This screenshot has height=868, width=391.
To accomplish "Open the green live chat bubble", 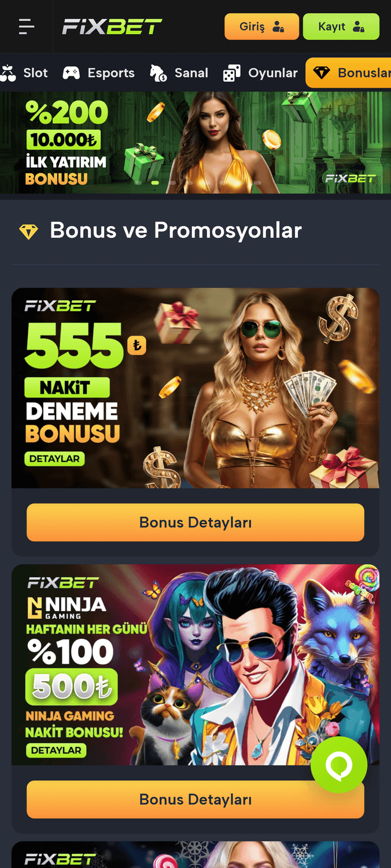I will point(339,765).
